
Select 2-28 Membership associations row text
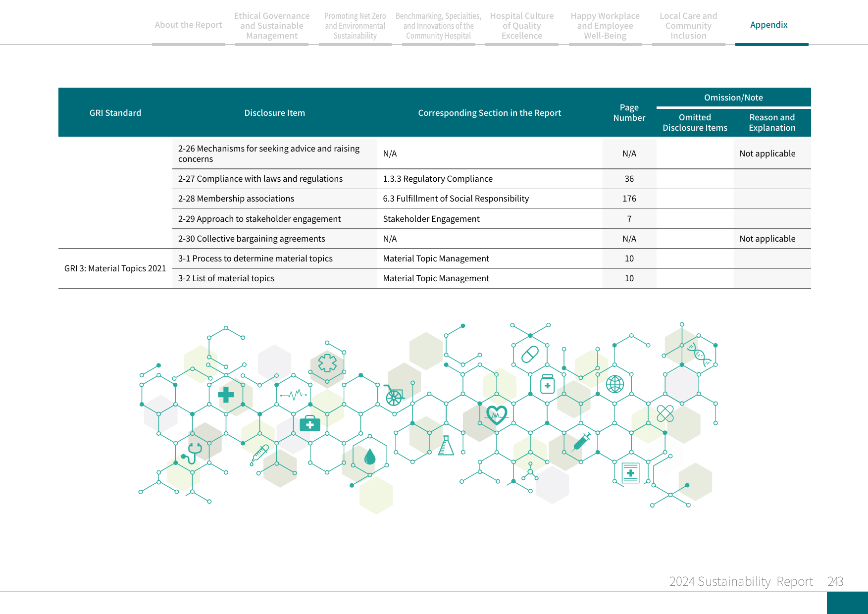pyautogui.click(x=236, y=199)
